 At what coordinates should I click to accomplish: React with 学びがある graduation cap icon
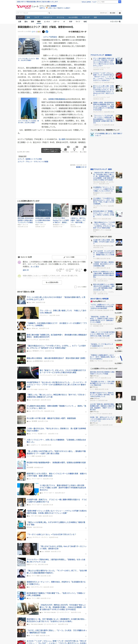(66, 150)
